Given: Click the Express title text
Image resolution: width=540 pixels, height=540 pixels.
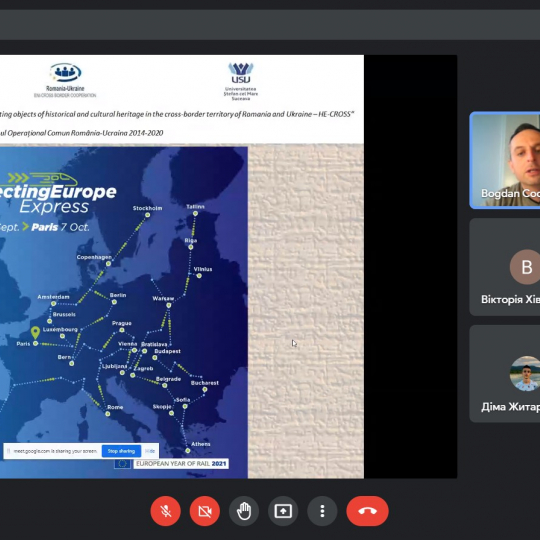Looking at the screenshot, I should click(54, 207).
